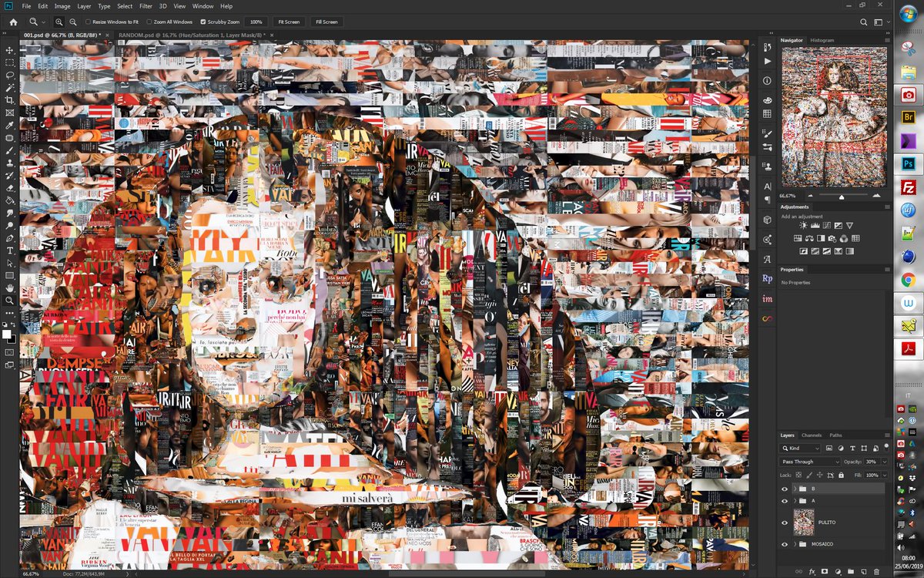
Task: Open the Info panel icon
Action: tap(767, 80)
